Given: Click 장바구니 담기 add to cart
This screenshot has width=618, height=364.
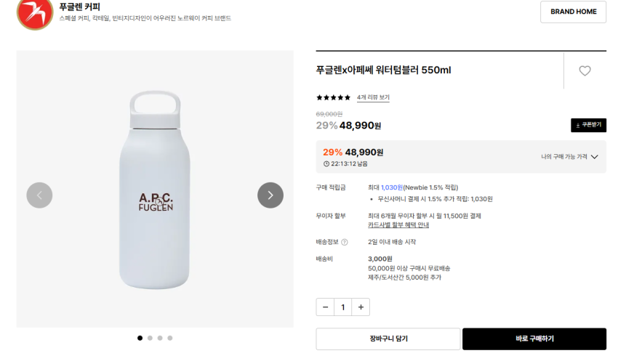Looking at the screenshot, I should [x=388, y=339].
